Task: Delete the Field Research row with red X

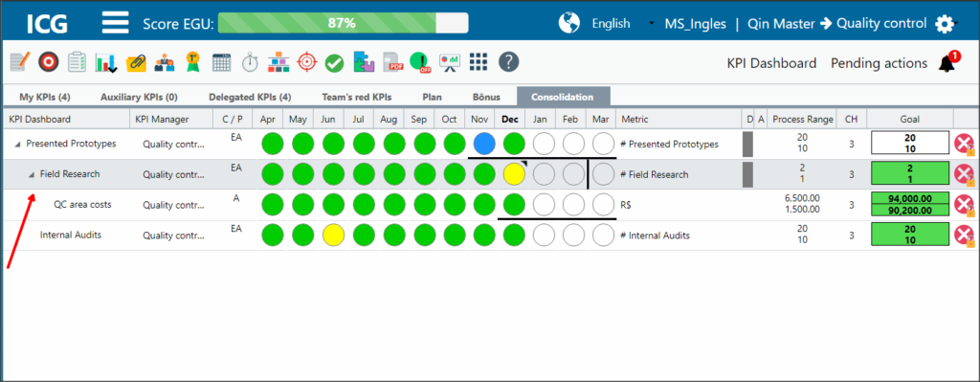Action: 965,174
